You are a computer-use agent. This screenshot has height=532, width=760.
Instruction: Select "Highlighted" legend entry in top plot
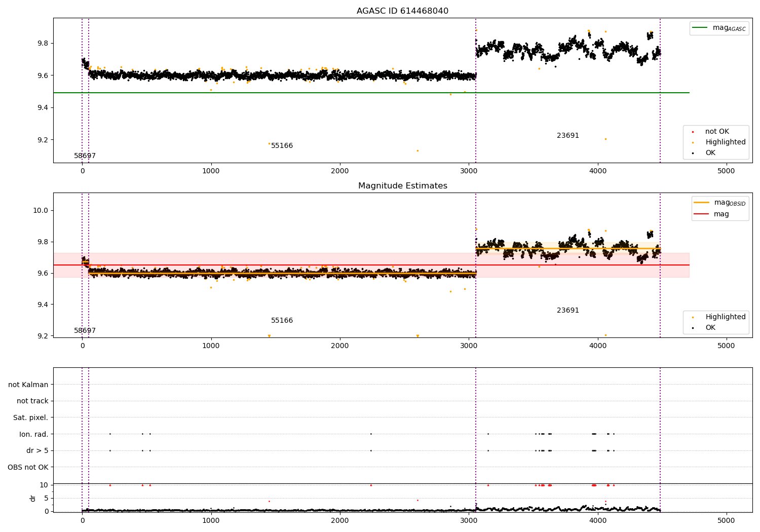[725, 142]
